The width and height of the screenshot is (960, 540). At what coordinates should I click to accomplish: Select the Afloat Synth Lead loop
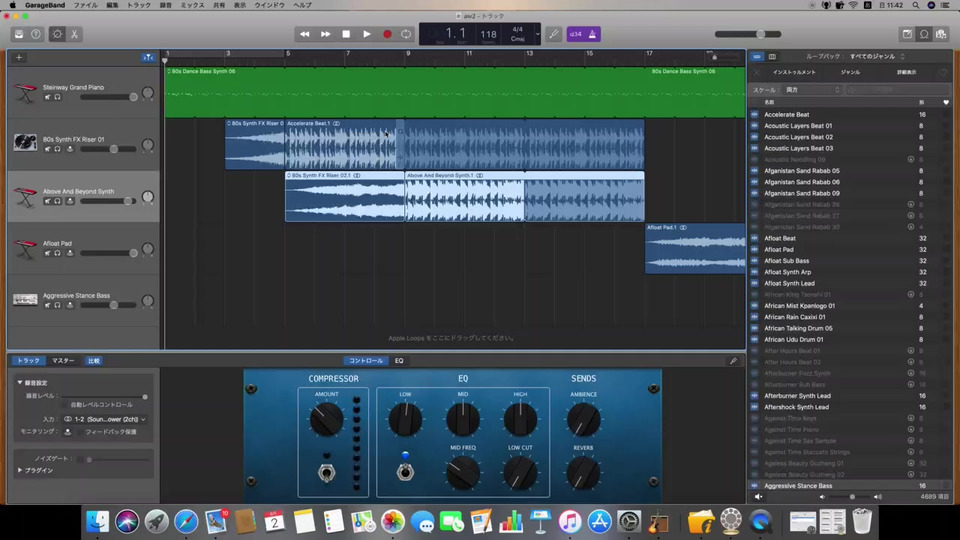(x=789, y=283)
